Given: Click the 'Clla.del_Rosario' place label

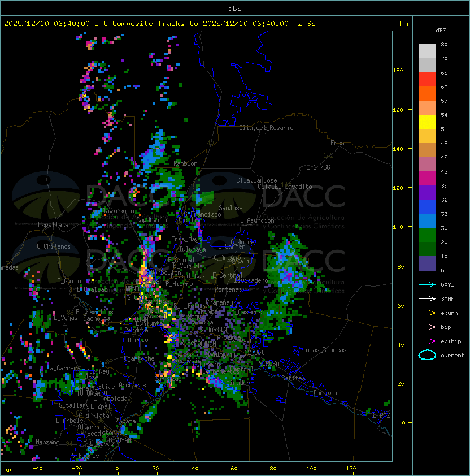Looking at the screenshot, I should 266,128.
